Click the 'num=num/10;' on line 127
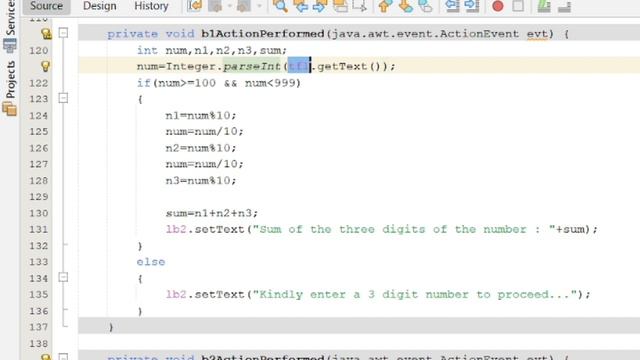 click(204, 164)
